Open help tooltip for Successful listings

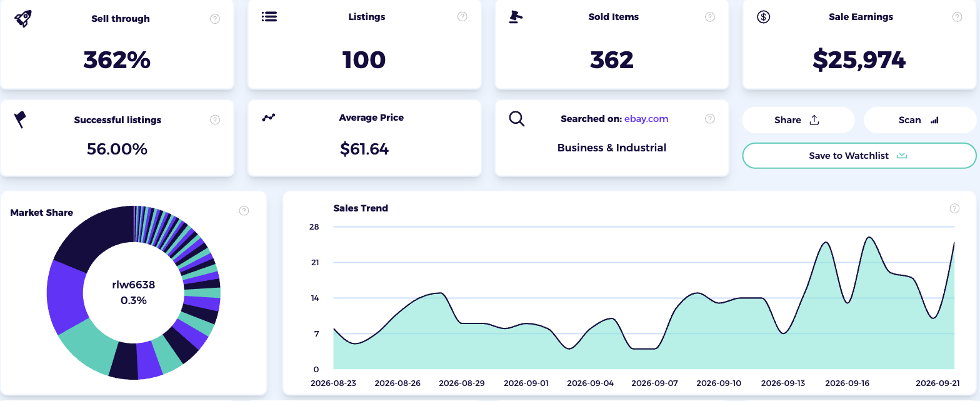[x=215, y=119]
